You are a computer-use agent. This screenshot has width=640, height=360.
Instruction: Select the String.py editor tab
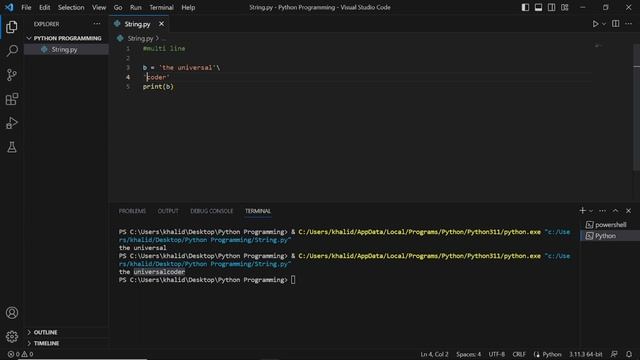(x=137, y=24)
